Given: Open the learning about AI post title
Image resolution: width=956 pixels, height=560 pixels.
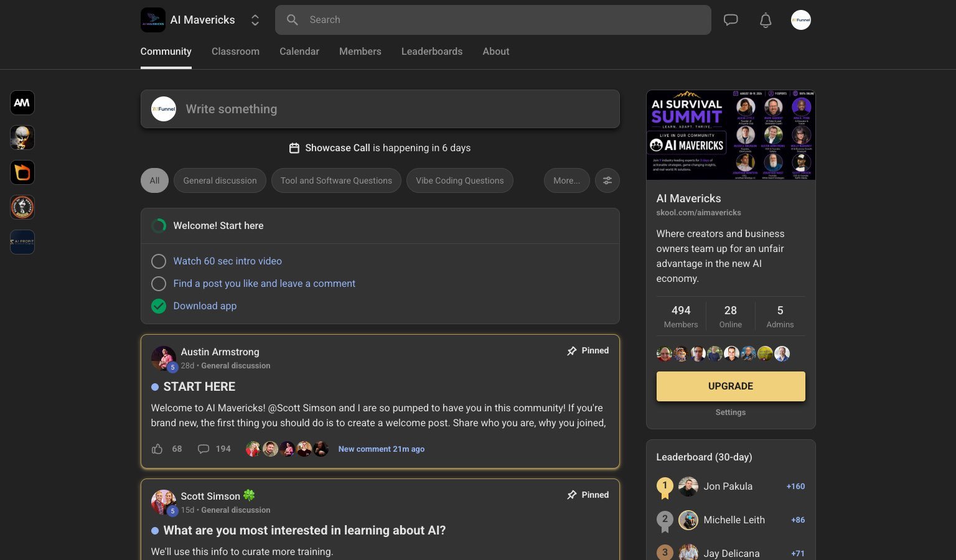Looking at the screenshot, I should pyautogui.click(x=304, y=531).
